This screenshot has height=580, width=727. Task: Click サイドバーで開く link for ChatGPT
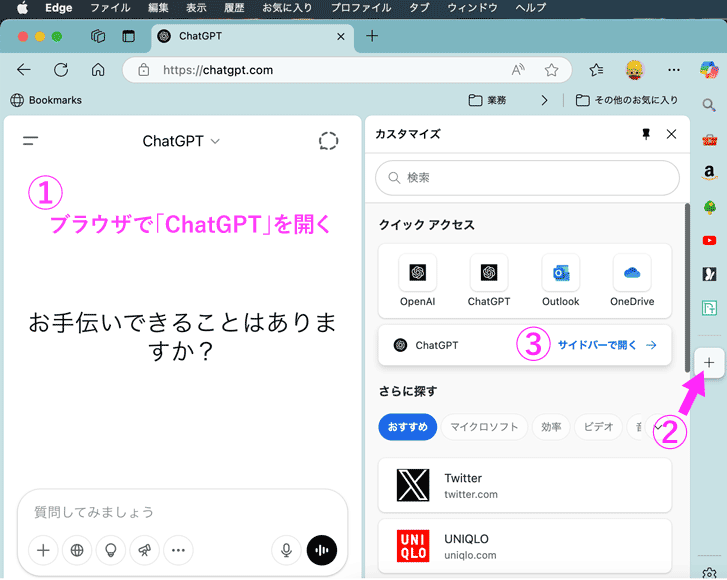point(607,345)
